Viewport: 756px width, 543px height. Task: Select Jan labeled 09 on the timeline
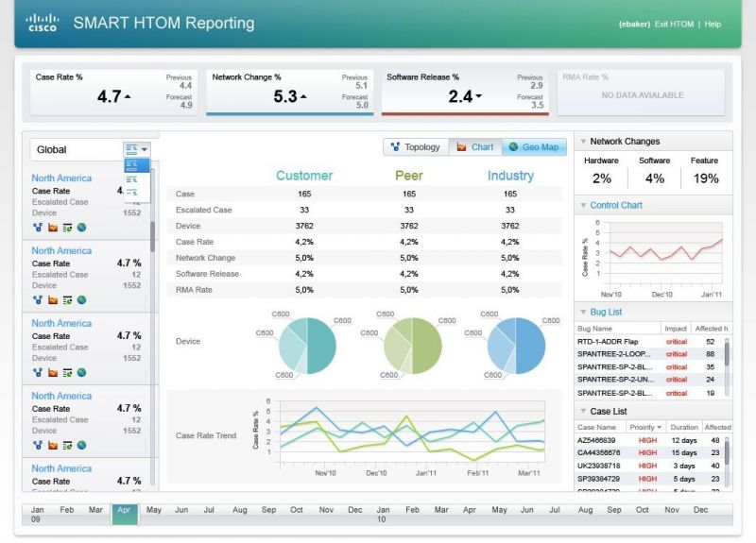click(37, 514)
